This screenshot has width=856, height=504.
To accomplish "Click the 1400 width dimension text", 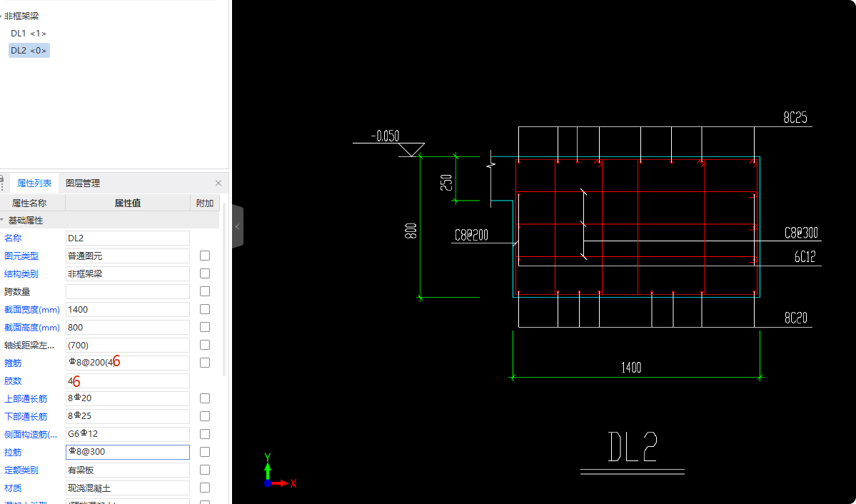I will (x=632, y=368).
